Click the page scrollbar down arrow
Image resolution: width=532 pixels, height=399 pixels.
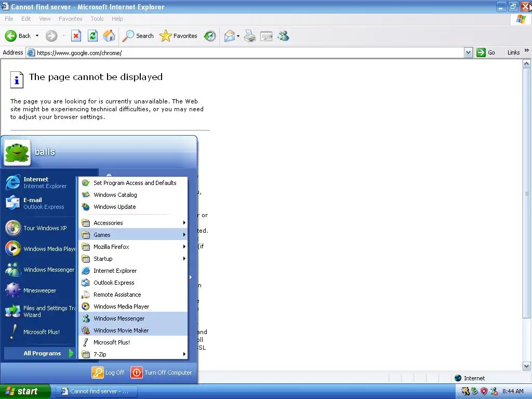coord(527,366)
